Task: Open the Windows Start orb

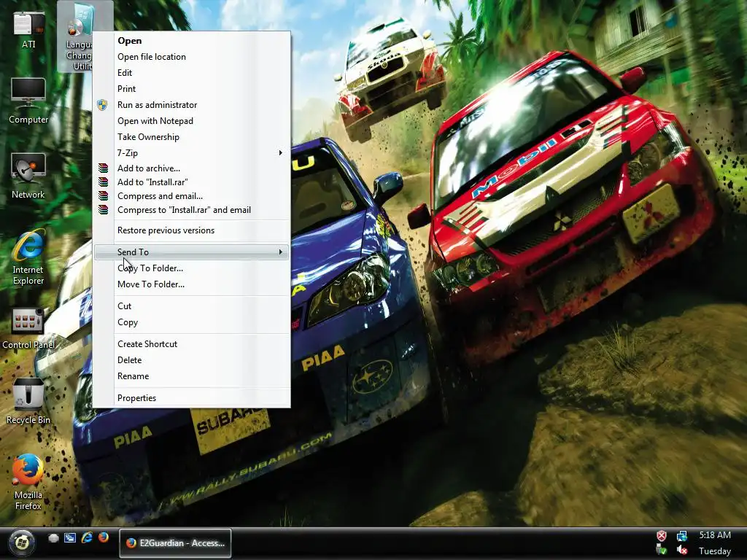Action: [21, 542]
